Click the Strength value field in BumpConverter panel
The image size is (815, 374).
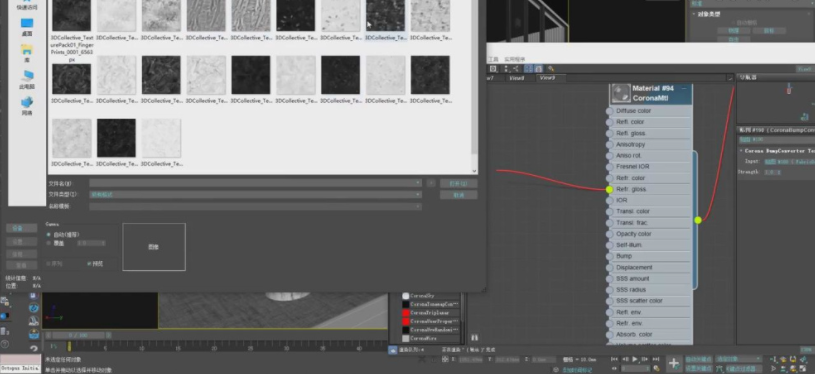point(772,172)
